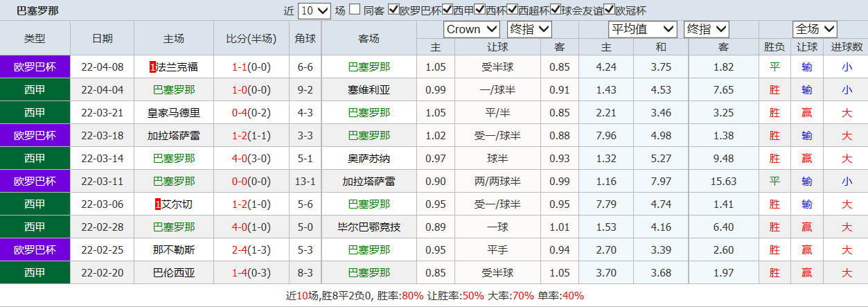This screenshot has width=868, height=307.
Task: Click the 毕尔巴鄂竞技 away team name
Action: (x=369, y=227)
